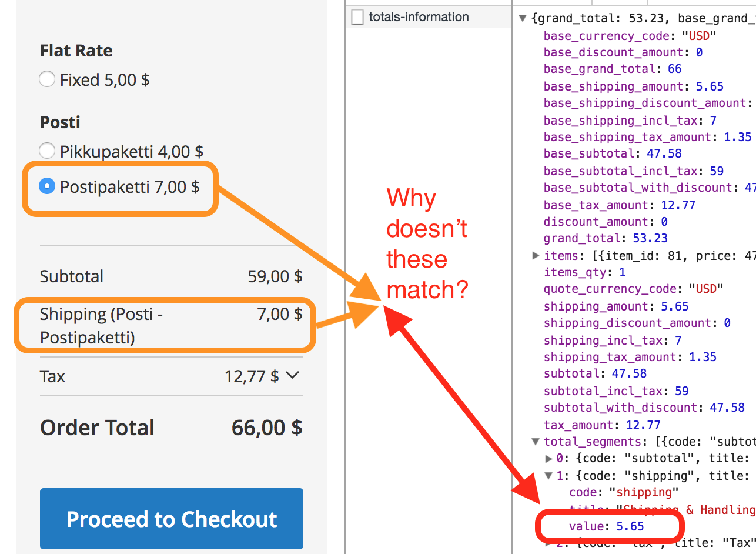Click the base_discount_amount: 0 line
Screen dimensions: 756x554
[x=623, y=52]
